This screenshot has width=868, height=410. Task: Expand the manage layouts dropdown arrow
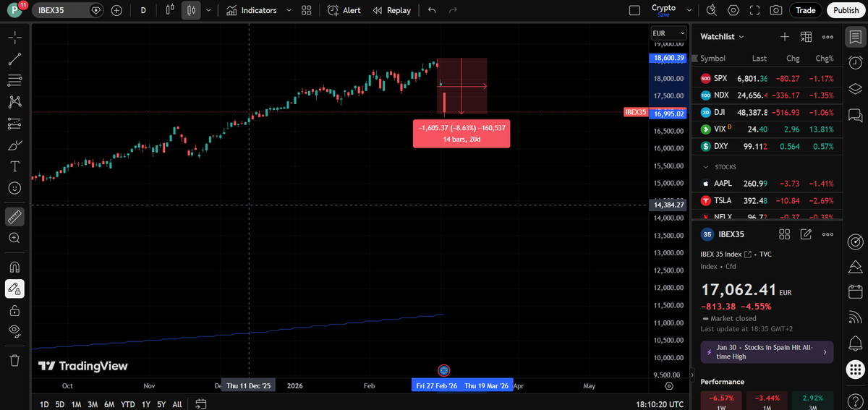point(689,10)
